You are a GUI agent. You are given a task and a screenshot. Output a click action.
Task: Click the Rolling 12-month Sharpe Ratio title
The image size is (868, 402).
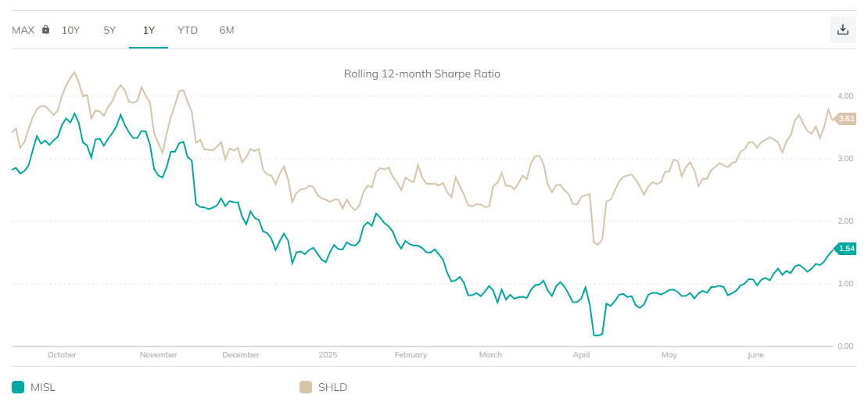[421, 74]
